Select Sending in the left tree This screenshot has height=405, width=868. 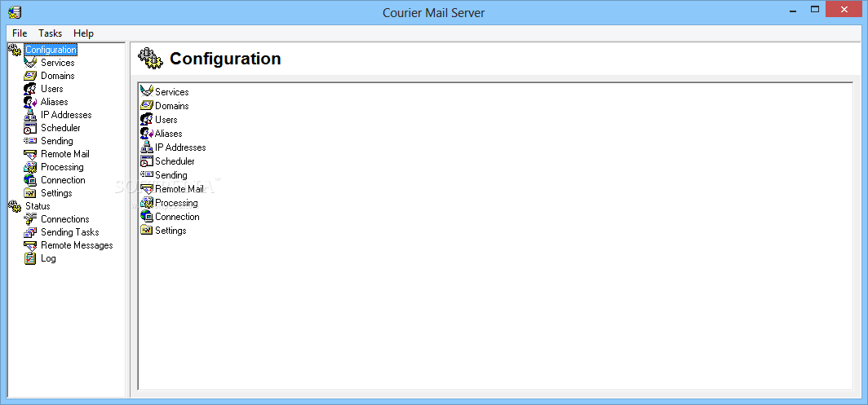coord(57,141)
